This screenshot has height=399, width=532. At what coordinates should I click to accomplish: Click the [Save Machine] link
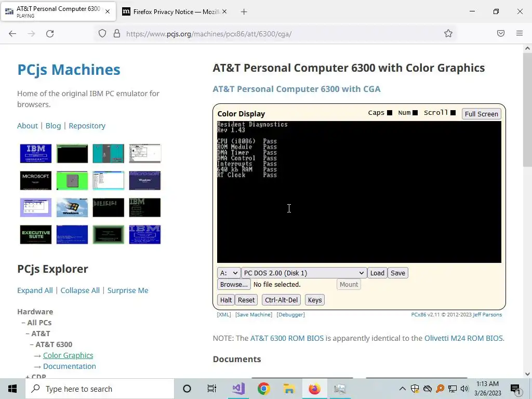(x=254, y=314)
